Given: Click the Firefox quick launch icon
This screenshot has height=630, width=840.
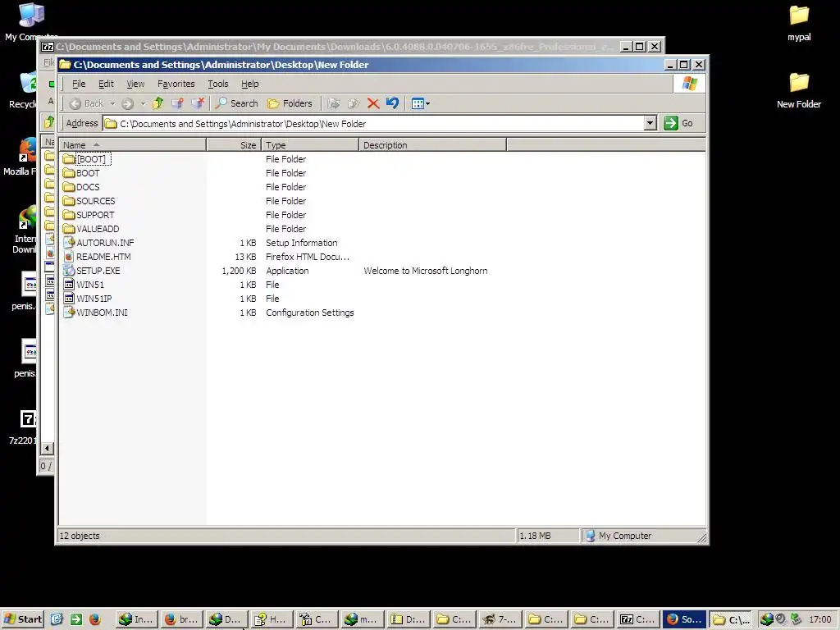Looking at the screenshot, I should pos(95,619).
